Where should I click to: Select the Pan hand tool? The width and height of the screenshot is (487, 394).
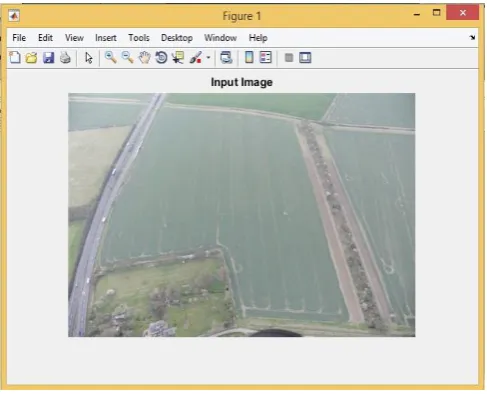[x=144, y=58]
